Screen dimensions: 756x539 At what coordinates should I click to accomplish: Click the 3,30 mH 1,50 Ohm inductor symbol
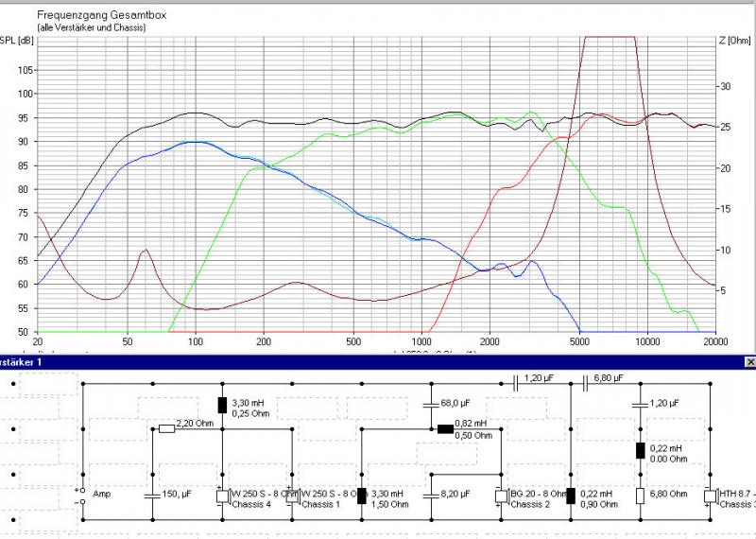(362, 496)
